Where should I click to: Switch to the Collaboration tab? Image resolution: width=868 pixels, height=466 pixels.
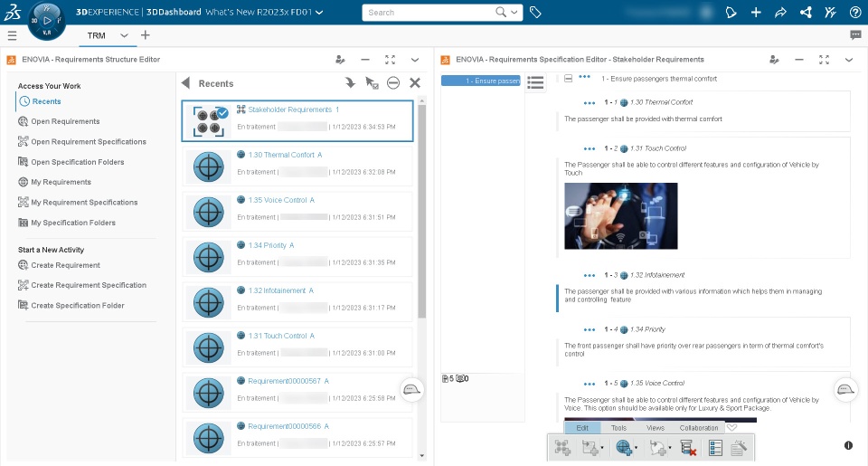pos(699,428)
